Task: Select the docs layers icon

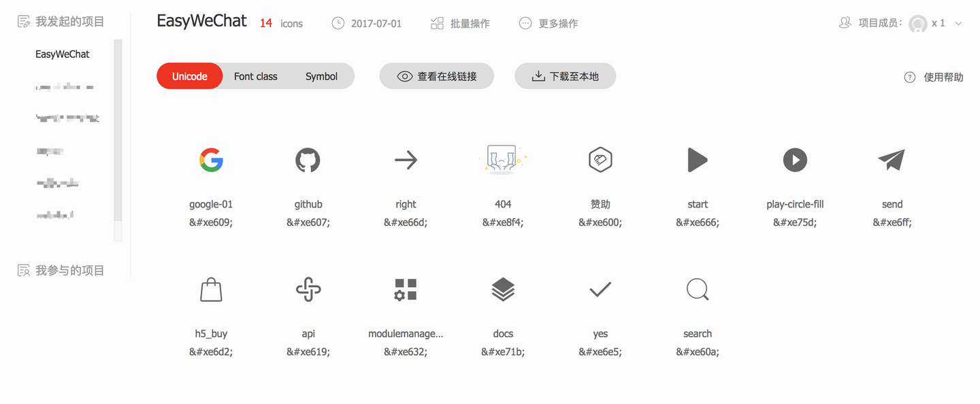Action: (x=503, y=289)
